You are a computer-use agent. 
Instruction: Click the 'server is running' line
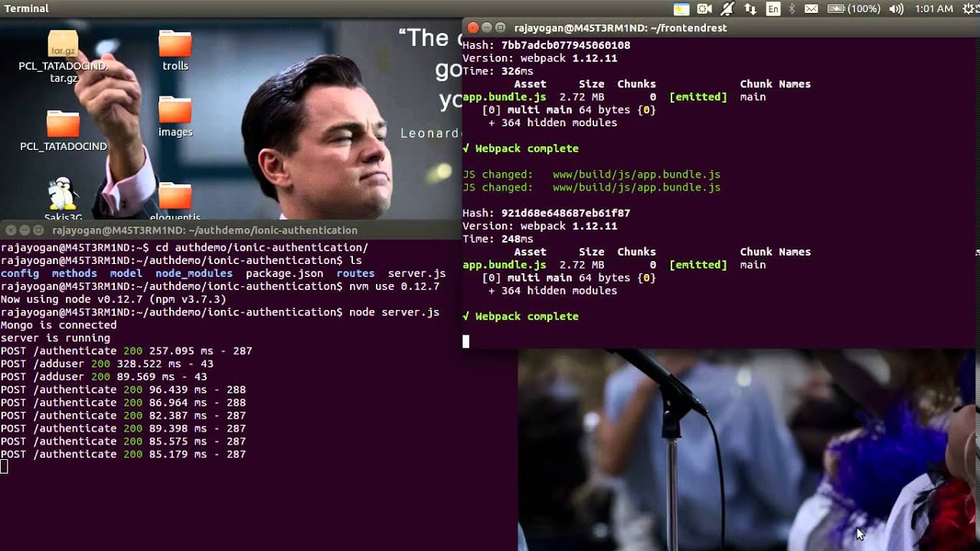click(x=55, y=338)
